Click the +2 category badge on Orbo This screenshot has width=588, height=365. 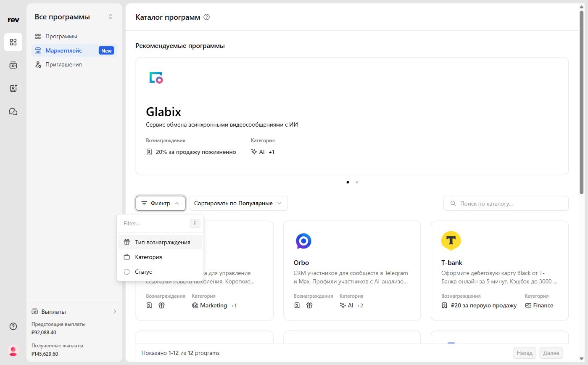click(360, 306)
